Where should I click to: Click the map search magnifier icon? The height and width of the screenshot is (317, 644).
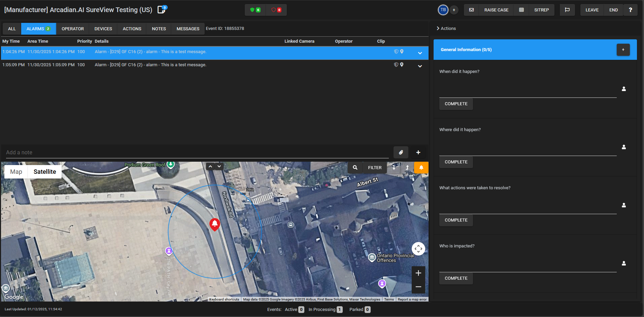pyautogui.click(x=355, y=168)
